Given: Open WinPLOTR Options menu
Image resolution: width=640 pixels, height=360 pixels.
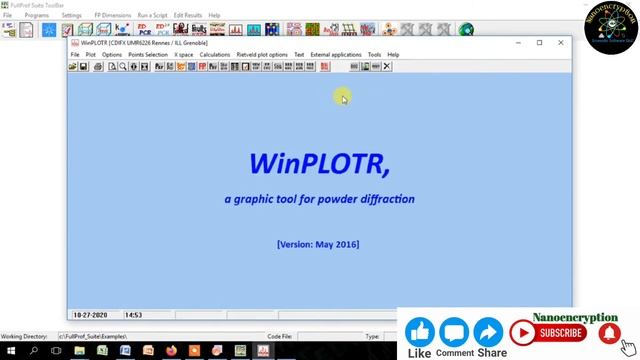Looking at the screenshot, I should 112,55.
